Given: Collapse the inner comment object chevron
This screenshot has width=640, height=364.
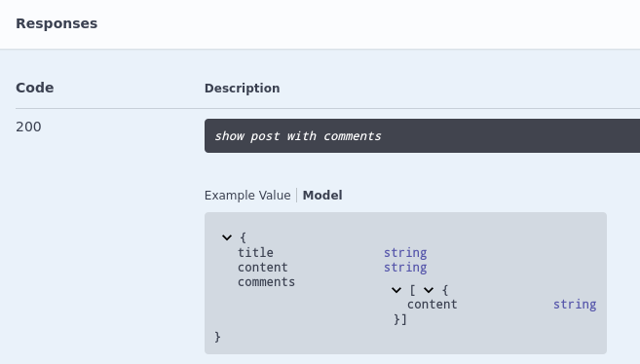Looking at the screenshot, I should click(x=429, y=290).
